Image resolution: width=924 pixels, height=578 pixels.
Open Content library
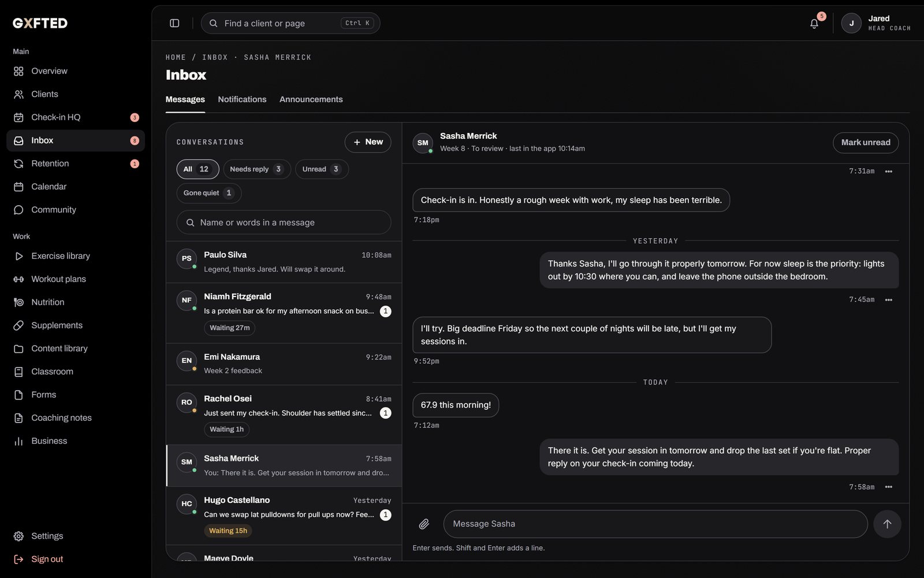point(76,349)
